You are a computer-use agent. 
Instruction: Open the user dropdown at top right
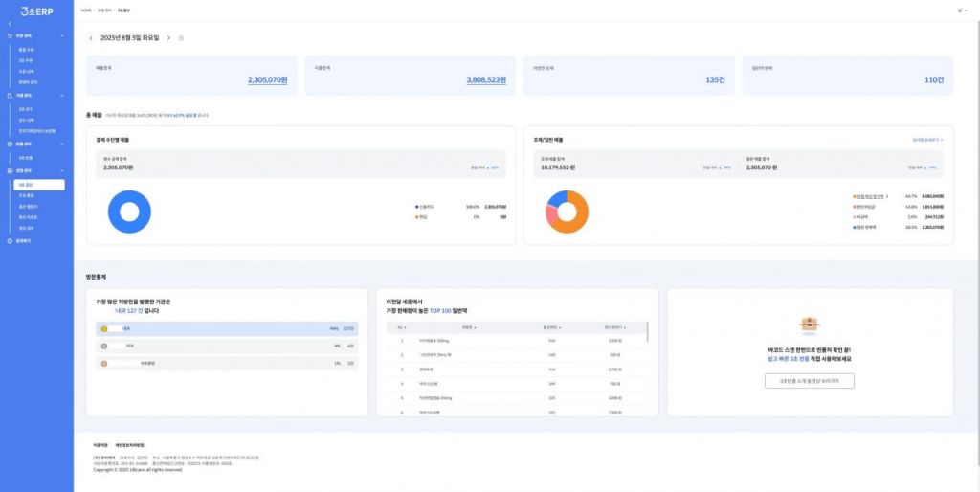point(961,10)
